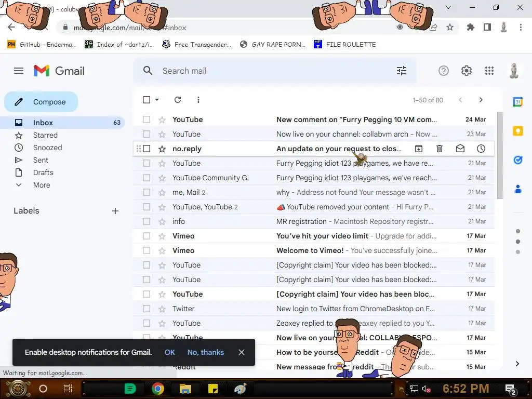Viewport: 532px width, 399px height.
Task: Mark the no.reply email as read
Action: (460, 149)
